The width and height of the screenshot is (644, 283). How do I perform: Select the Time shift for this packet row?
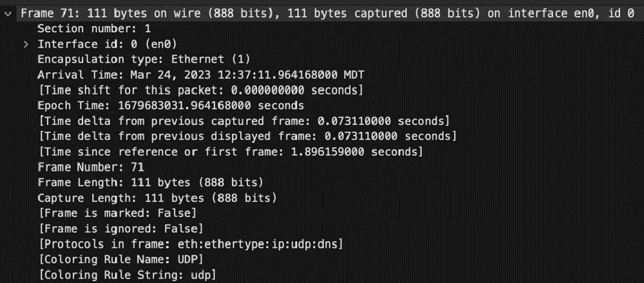click(201, 90)
